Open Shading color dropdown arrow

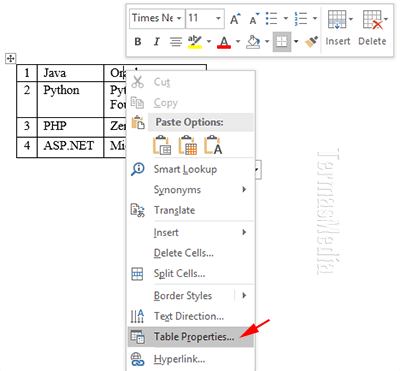coord(267,42)
